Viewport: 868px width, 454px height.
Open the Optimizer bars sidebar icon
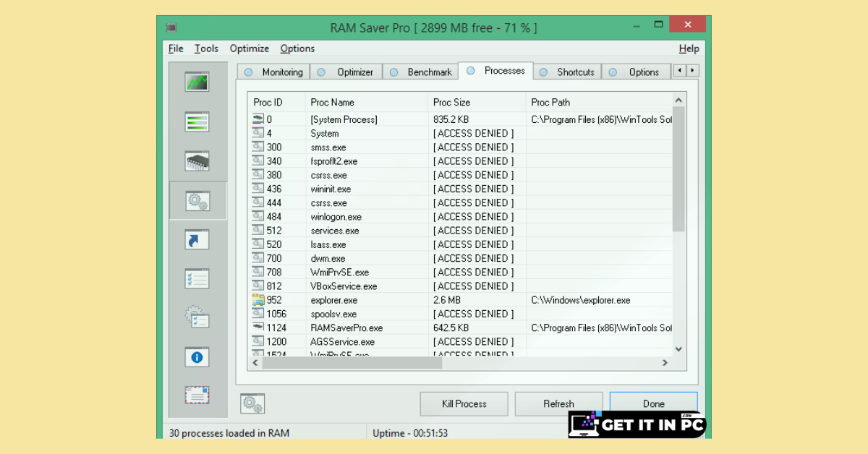197,121
